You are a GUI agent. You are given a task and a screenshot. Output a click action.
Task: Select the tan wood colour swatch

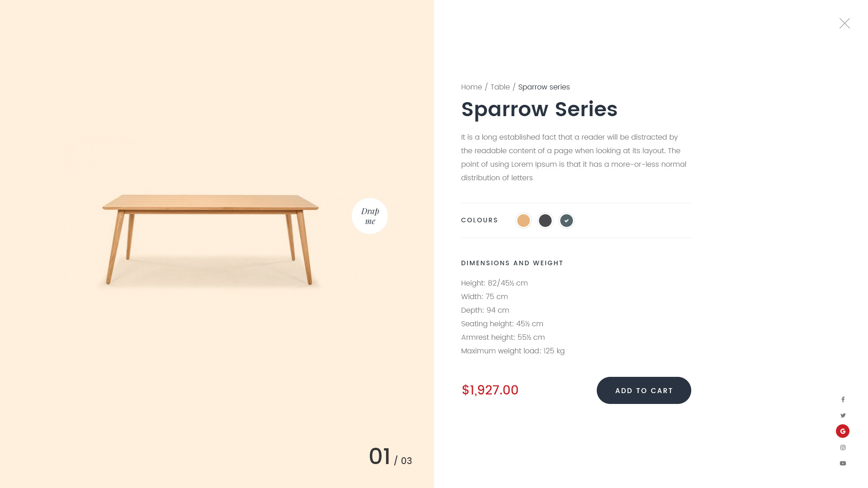coord(524,221)
